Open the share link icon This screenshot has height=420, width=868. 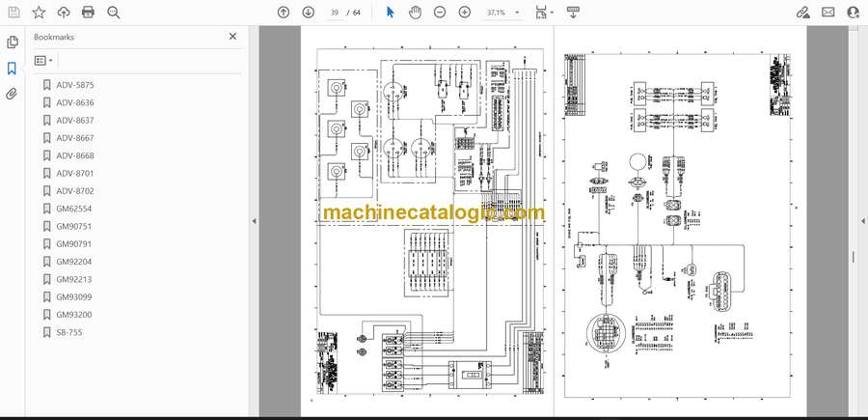pyautogui.click(x=802, y=13)
